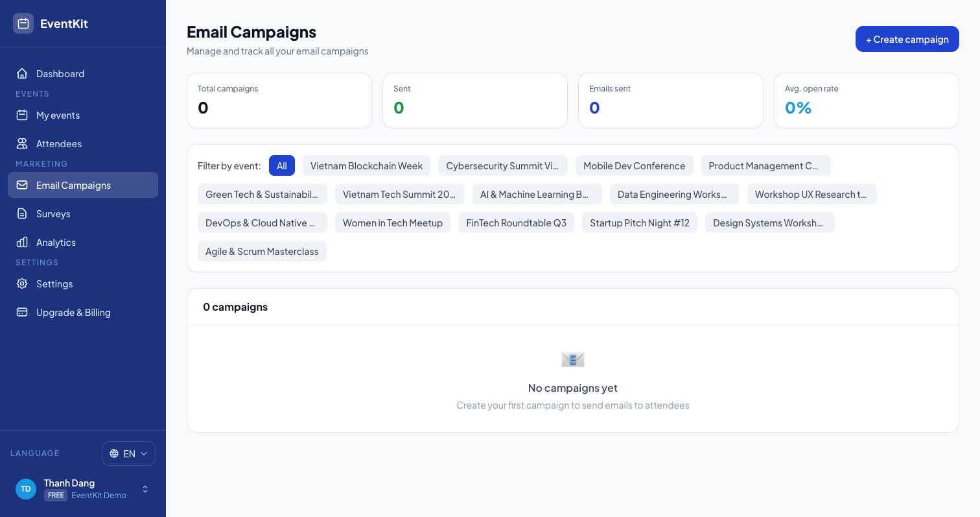
Task: Filter by Vietnam Tech Summit
Action: (400, 194)
